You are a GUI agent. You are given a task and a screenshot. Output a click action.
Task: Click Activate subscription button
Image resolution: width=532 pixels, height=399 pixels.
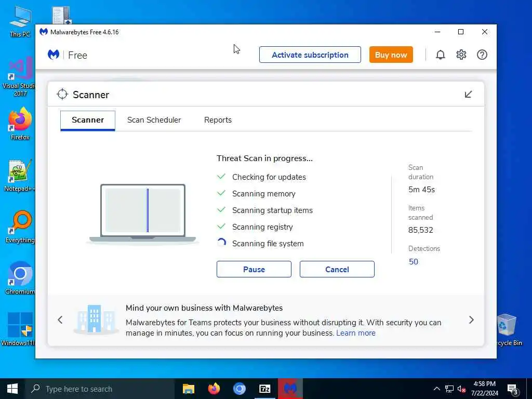point(310,55)
